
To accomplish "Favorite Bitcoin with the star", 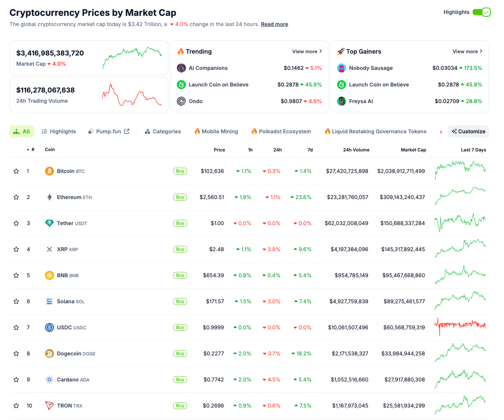I will [x=16, y=171].
